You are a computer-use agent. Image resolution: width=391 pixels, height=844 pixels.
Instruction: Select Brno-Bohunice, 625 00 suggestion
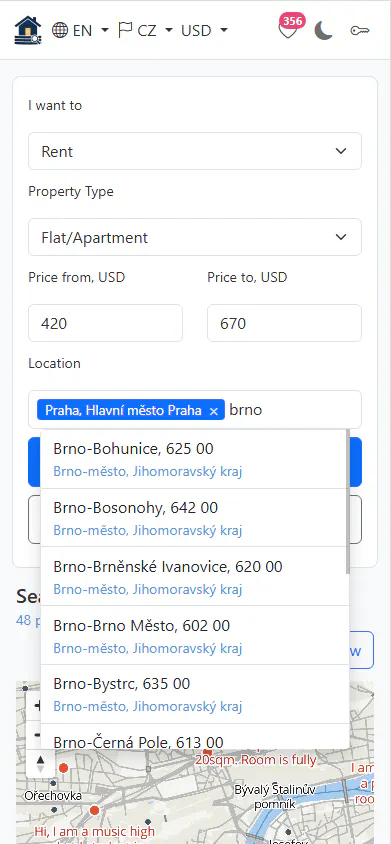(194, 459)
